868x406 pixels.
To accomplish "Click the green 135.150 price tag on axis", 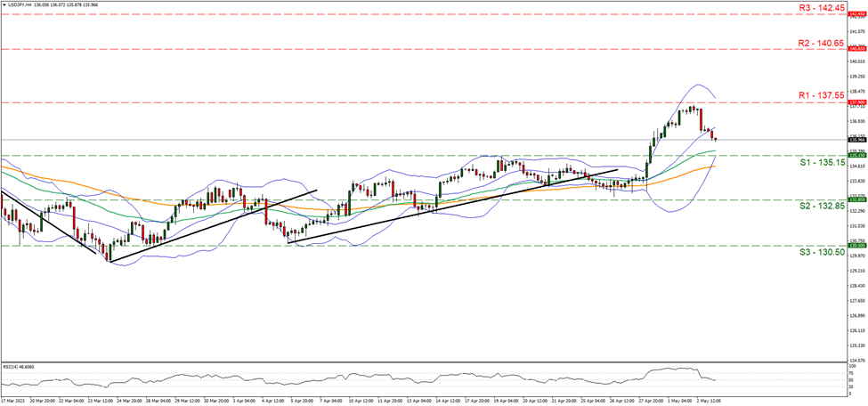I will (857, 156).
